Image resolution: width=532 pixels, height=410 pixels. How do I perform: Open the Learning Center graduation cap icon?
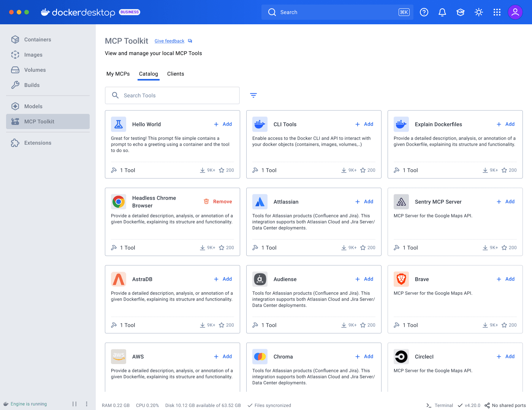pos(461,12)
